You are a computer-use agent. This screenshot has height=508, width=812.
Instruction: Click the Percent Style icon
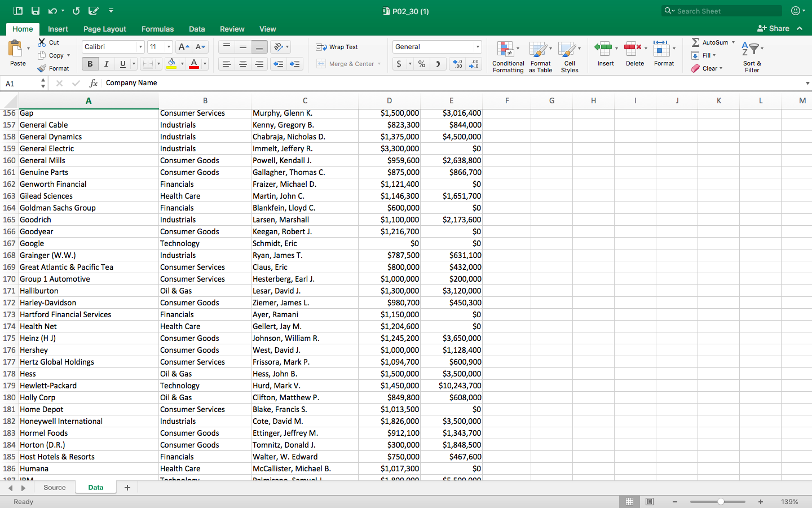coord(421,64)
